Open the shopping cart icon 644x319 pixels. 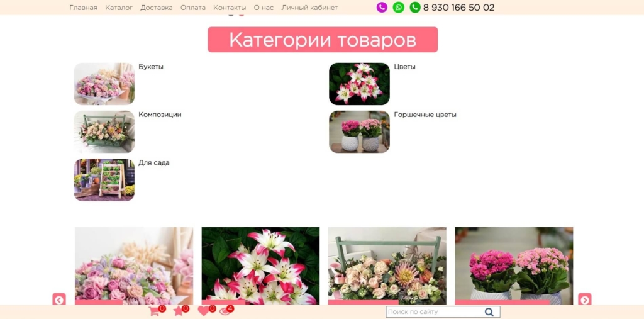[154, 311]
